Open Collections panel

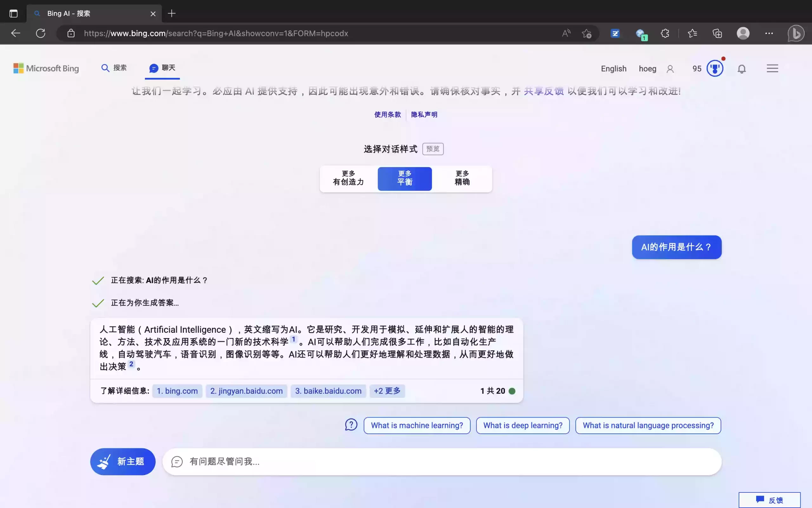[717, 33]
